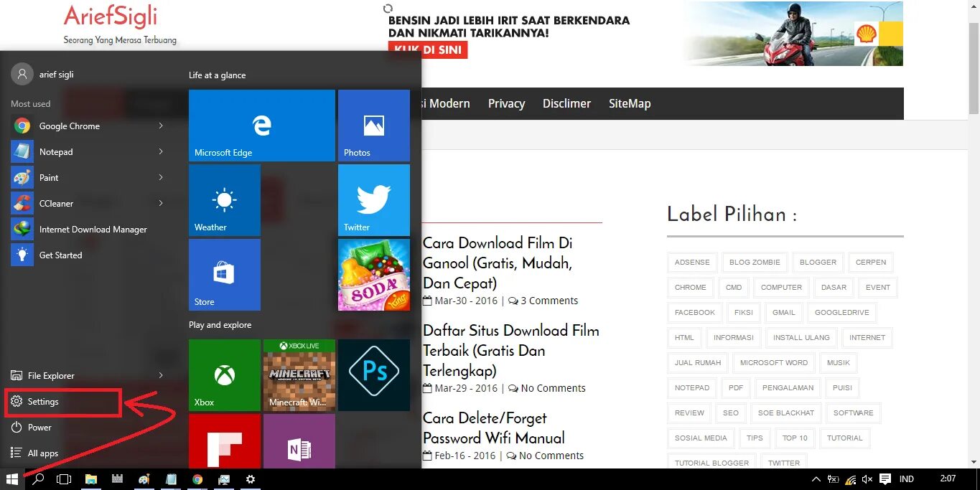Click the INSTALL ULANG label tag
This screenshot has height=490, width=980.
(801, 338)
